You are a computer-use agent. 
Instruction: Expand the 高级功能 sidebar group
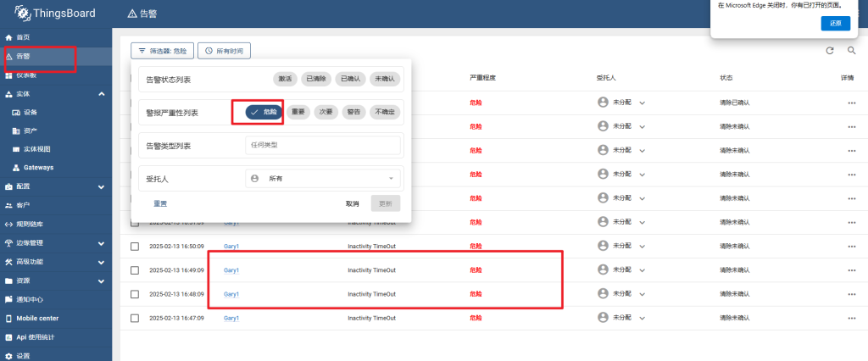[x=102, y=262]
